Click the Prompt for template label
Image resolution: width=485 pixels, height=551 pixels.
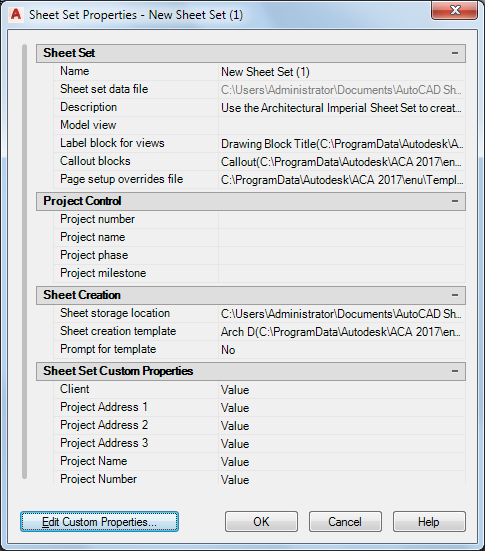[x=108, y=349]
